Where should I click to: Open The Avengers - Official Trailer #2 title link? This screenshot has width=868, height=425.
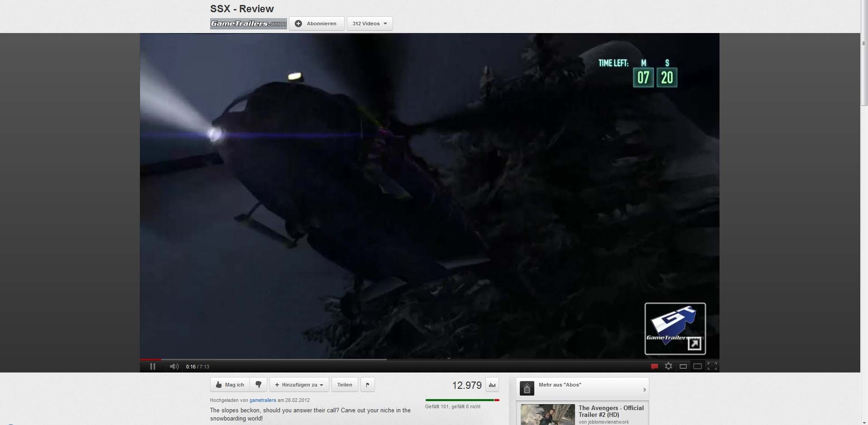click(x=611, y=411)
